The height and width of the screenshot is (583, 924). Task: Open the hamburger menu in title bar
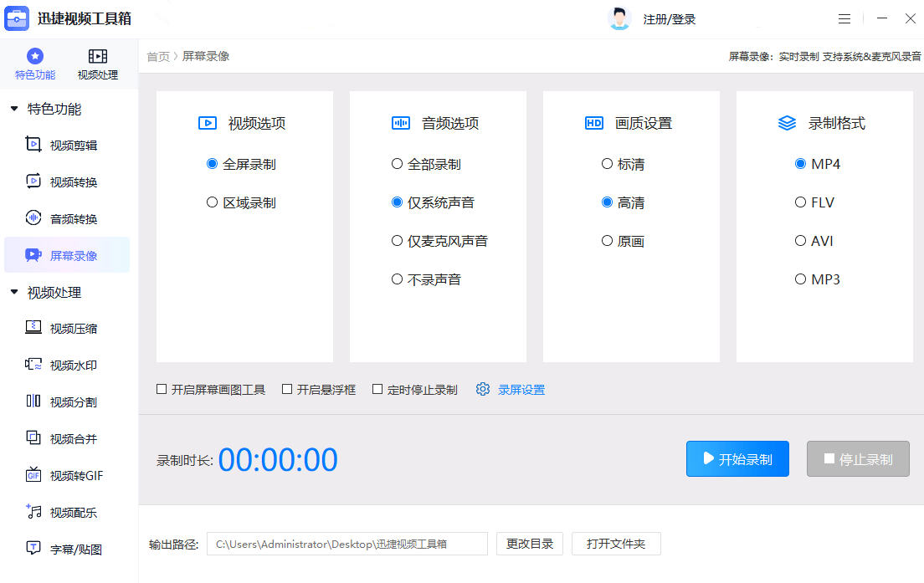[x=844, y=18]
